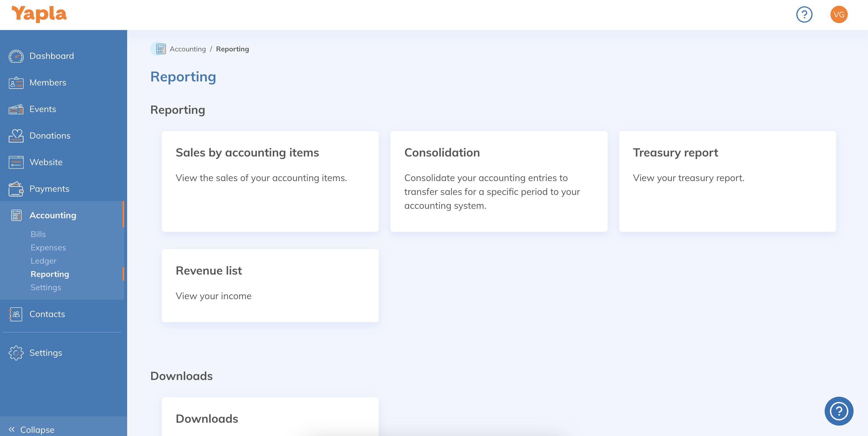
Task: Click the Accounting breadcrumb link
Action: tap(187, 49)
